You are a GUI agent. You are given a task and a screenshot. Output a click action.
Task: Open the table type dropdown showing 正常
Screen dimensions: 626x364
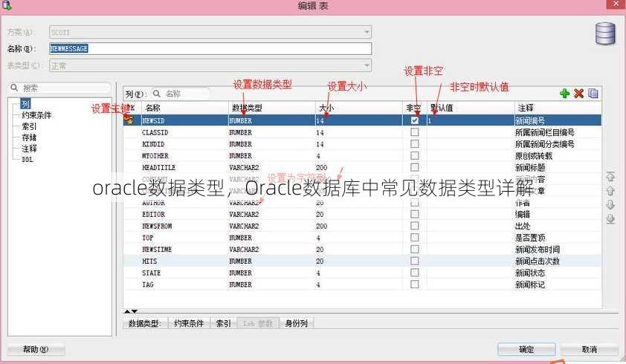point(210,65)
